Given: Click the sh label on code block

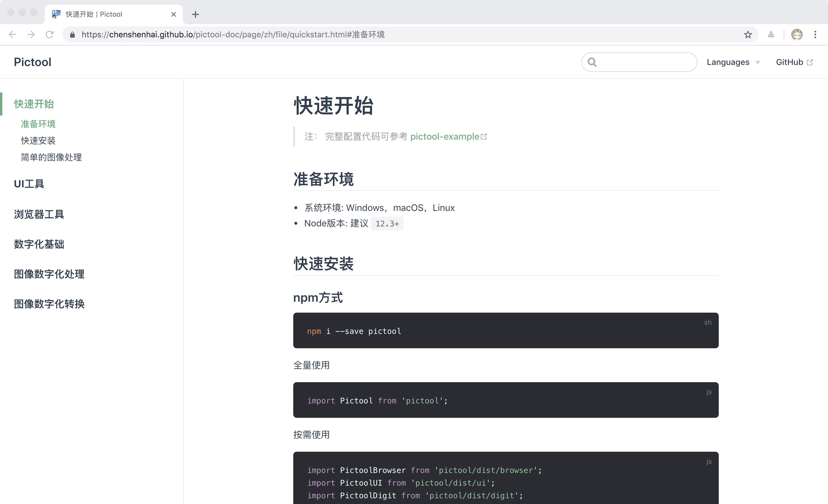Looking at the screenshot, I should pos(708,322).
